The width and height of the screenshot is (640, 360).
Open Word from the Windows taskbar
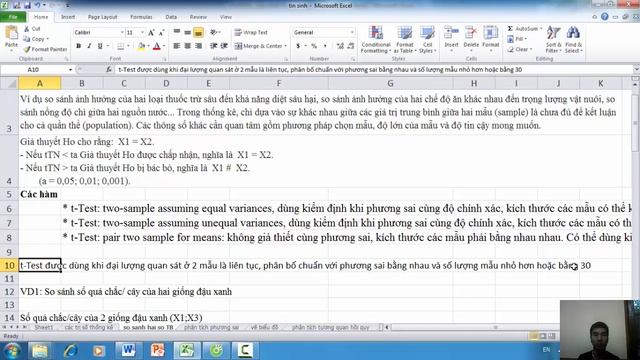(128, 350)
